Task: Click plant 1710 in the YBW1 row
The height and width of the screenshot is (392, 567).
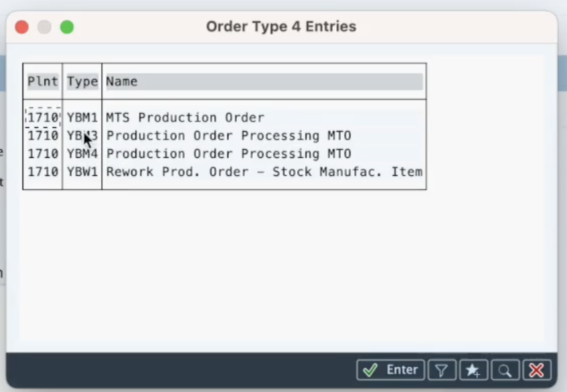Action: pos(43,172)
